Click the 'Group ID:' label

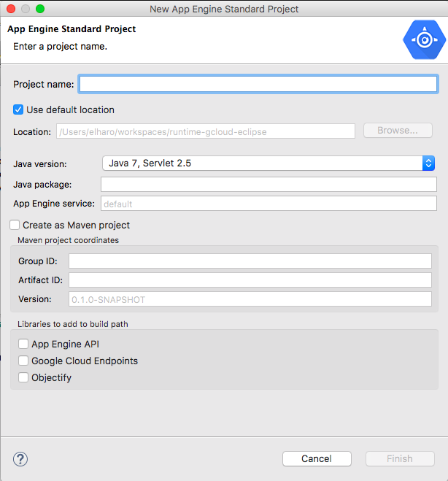[38, 261]
